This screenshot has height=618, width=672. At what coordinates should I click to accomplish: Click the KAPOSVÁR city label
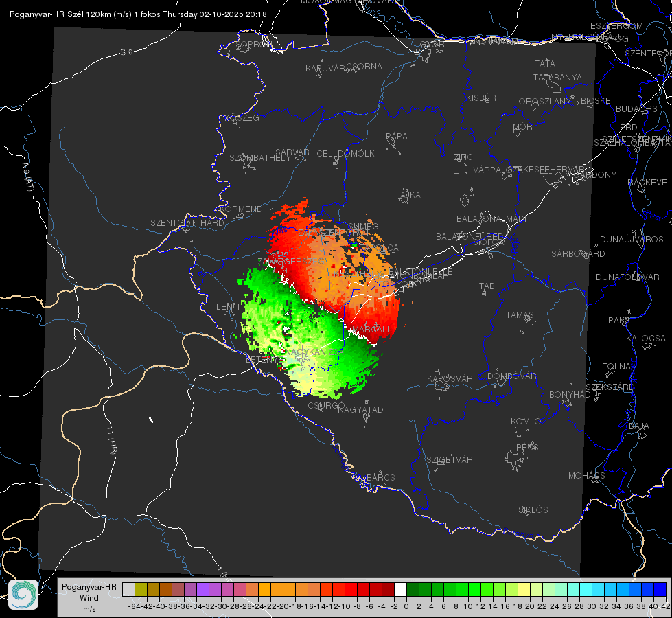point(450,378)
